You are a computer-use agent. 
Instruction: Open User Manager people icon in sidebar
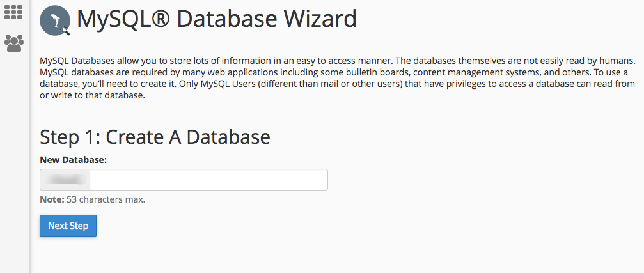[x=13, y=43]
